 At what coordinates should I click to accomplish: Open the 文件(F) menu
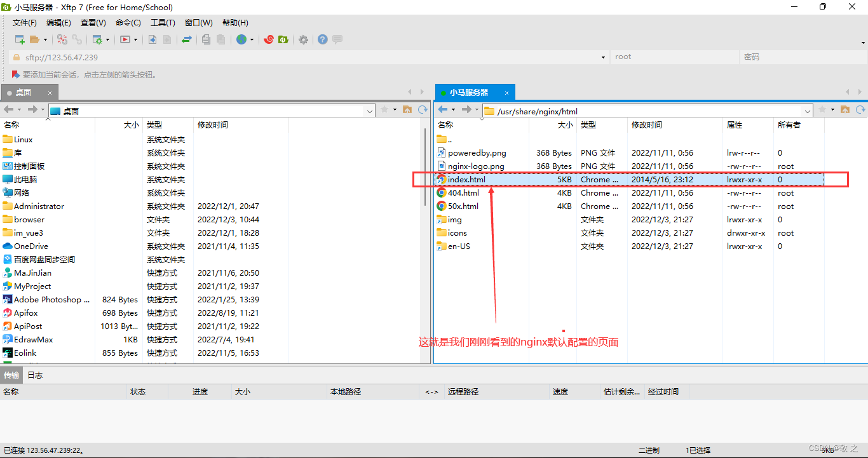25,22
